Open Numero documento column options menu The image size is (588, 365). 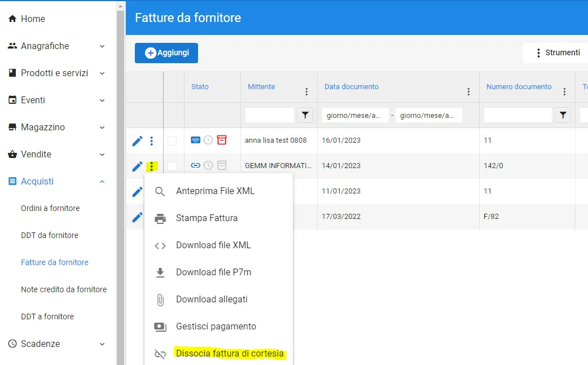564,92
